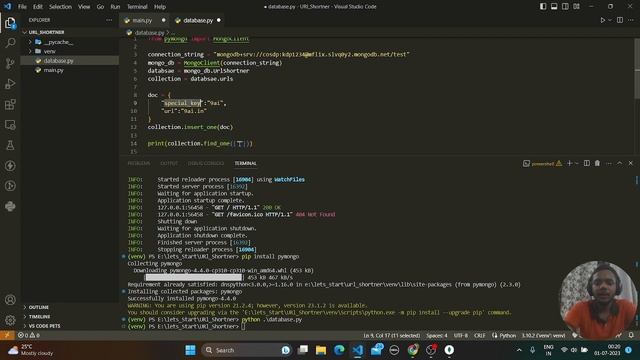Collapse the URL_SHORTNER root folder

[25, 32]
